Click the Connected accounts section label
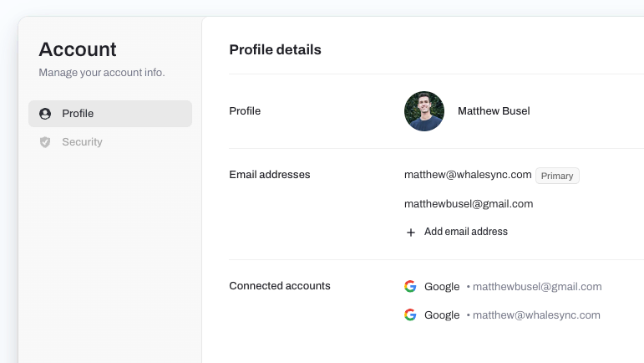The height and width of the screenshot is (363, 644). 280,286
